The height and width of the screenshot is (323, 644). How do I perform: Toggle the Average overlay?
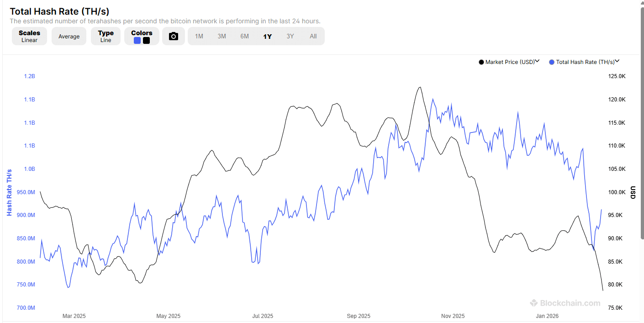click(69, 36)
